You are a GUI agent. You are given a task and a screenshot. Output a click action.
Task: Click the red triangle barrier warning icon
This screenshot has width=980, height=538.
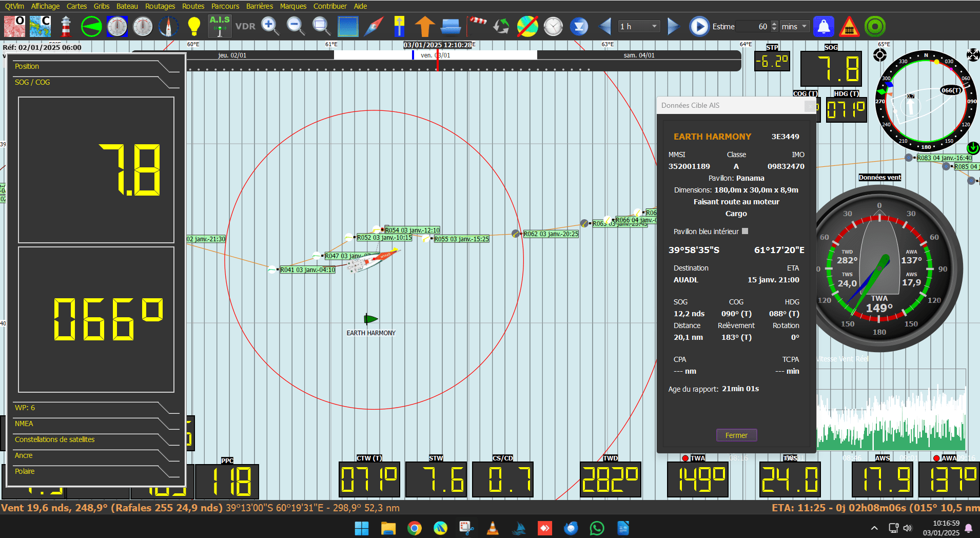click(849, 26)
